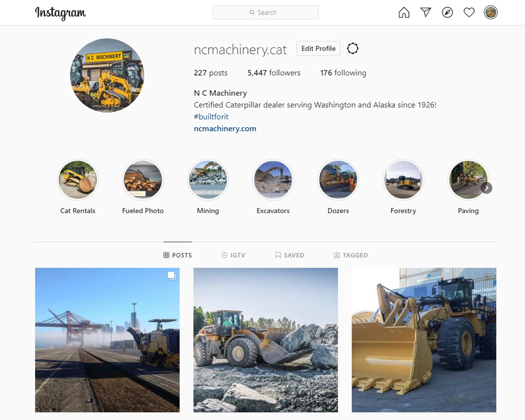
Task: Focus the Search field
Action: [x=266, y=12]
